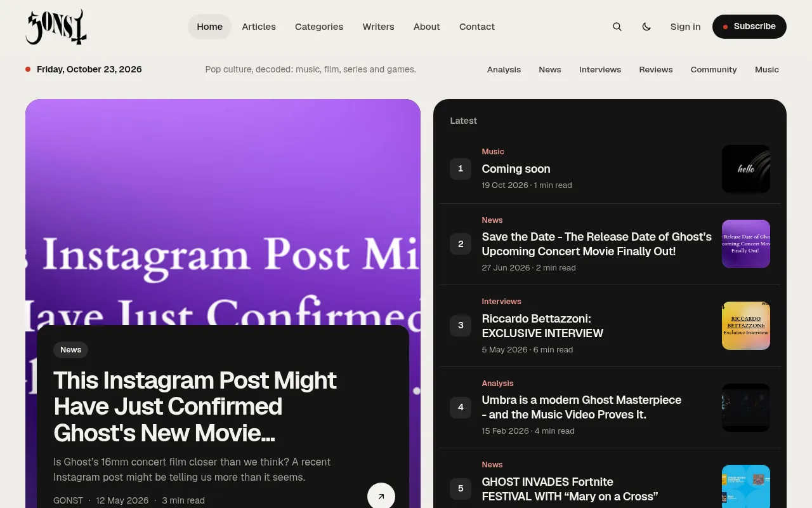Select Music in the top category bar
The width and height of the screenshot is (812, 508).
click(767, 70)
